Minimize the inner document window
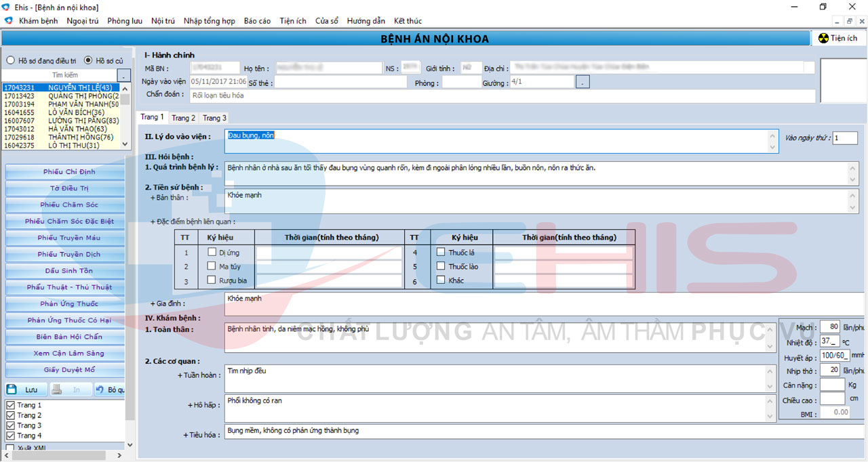This screenshot has width=868, height=462. [837, 21]
